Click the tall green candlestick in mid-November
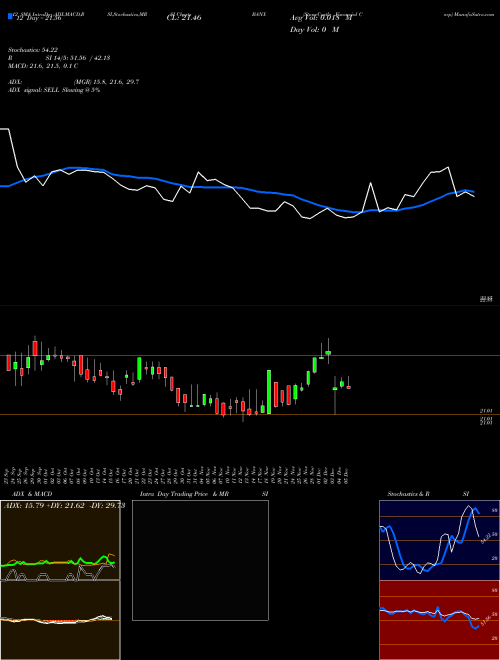 (269, 392)
